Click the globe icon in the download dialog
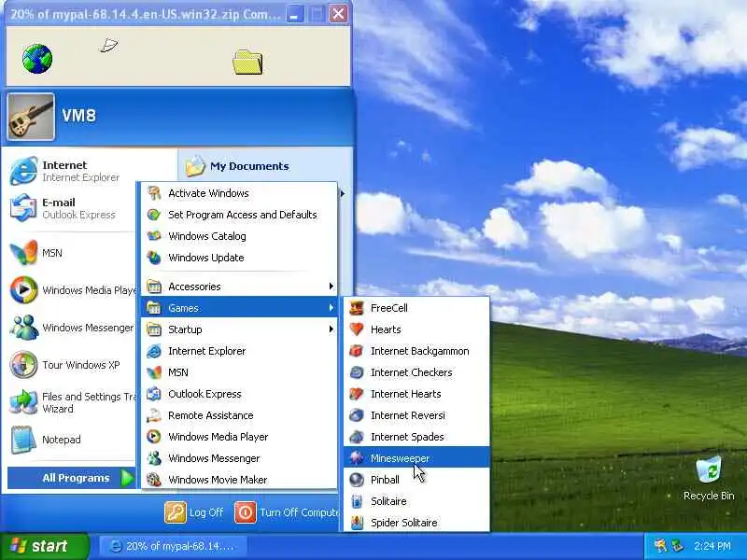The height and width of the screenshot is (560, 747). [x=37, y=59]
